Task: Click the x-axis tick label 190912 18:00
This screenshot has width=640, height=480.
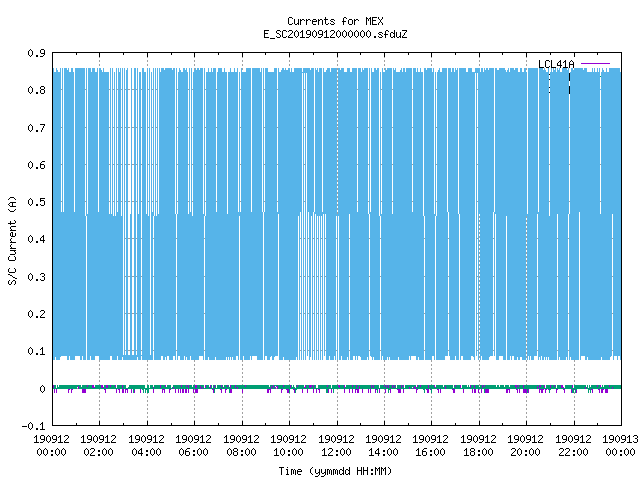Action: click(x=478, y=445)
